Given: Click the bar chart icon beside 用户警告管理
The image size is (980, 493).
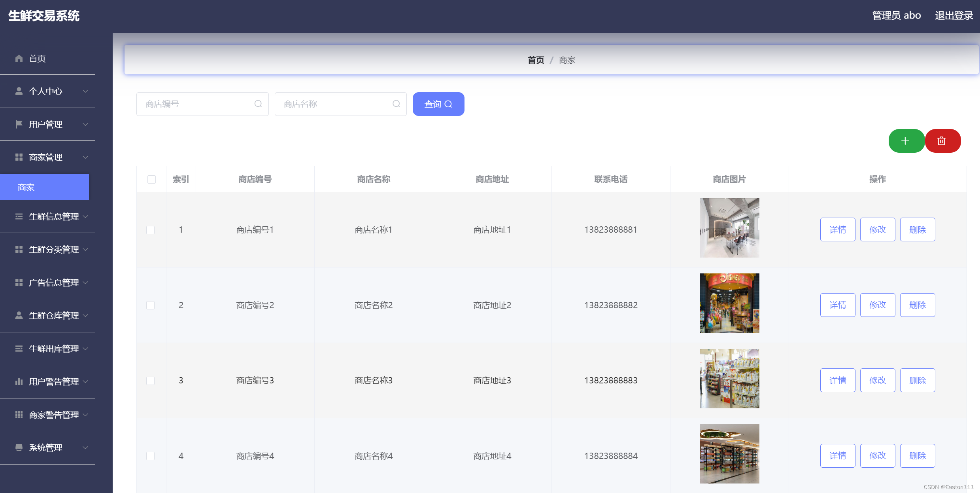Looking at the screenshot, I should point(19,381).
